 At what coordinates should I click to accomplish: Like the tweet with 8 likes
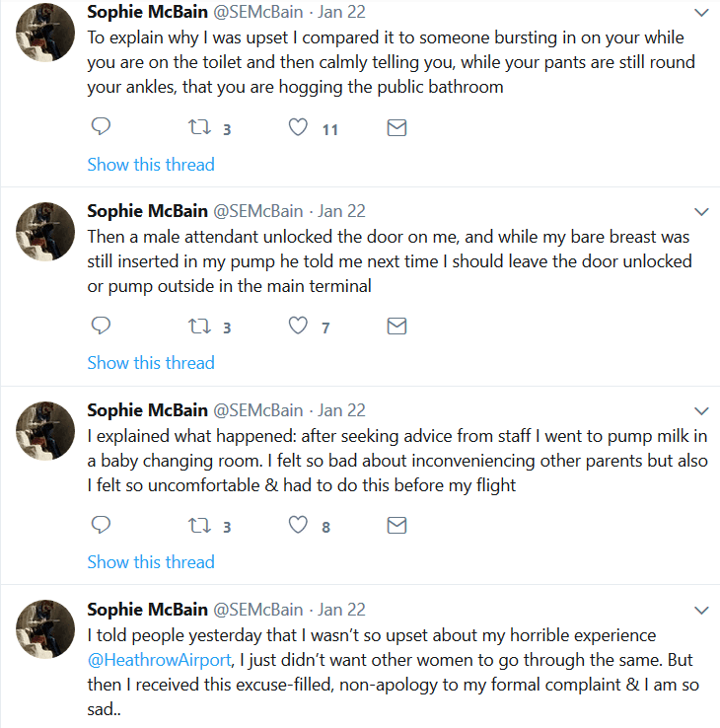tap(298, 525)
